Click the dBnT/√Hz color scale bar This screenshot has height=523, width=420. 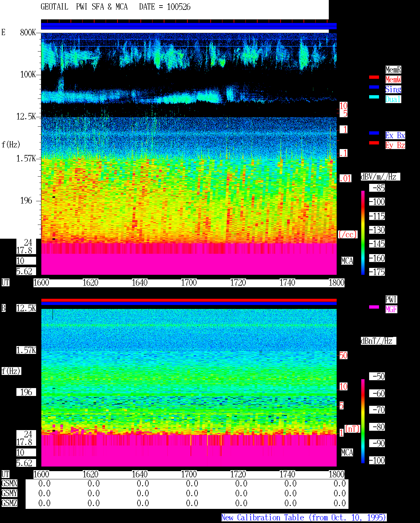[363, 421]
